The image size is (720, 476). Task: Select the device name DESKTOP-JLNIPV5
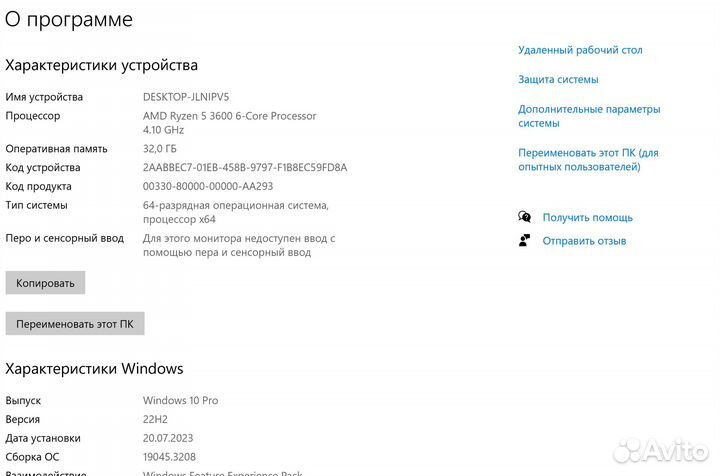point(186,97)
